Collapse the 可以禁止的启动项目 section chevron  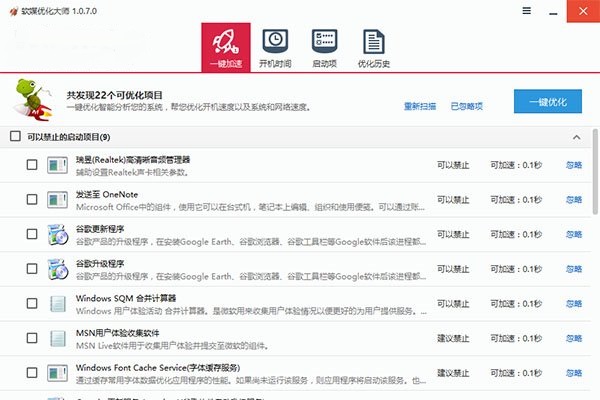(x=575, y=137)
